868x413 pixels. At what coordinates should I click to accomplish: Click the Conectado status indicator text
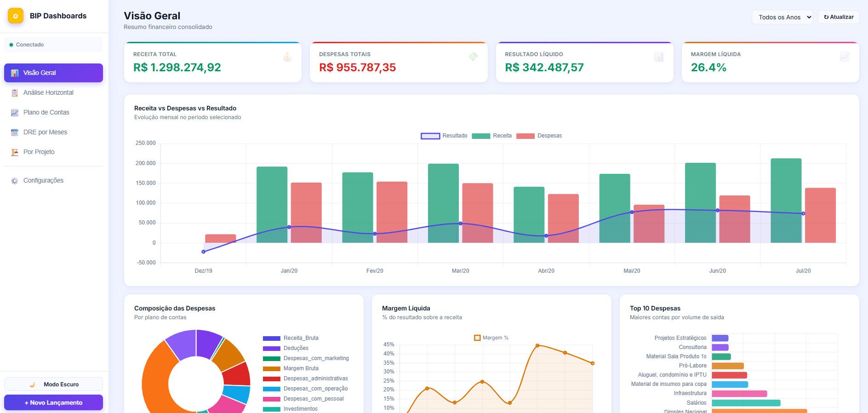(x=30, y=45)
